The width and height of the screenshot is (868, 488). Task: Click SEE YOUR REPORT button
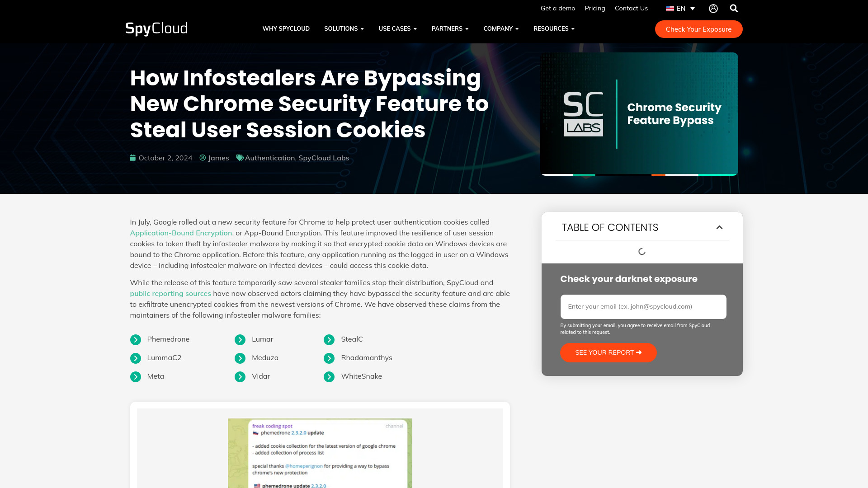pos(608,352)
